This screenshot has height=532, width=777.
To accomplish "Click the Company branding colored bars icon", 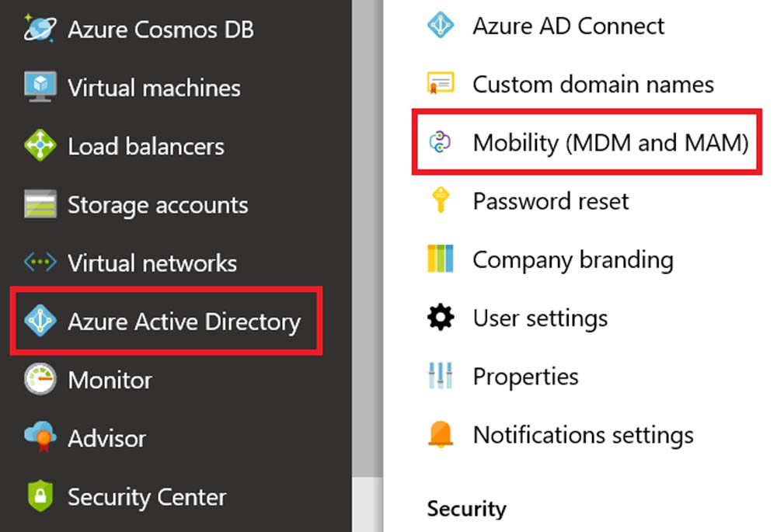I will click(440, 258).
